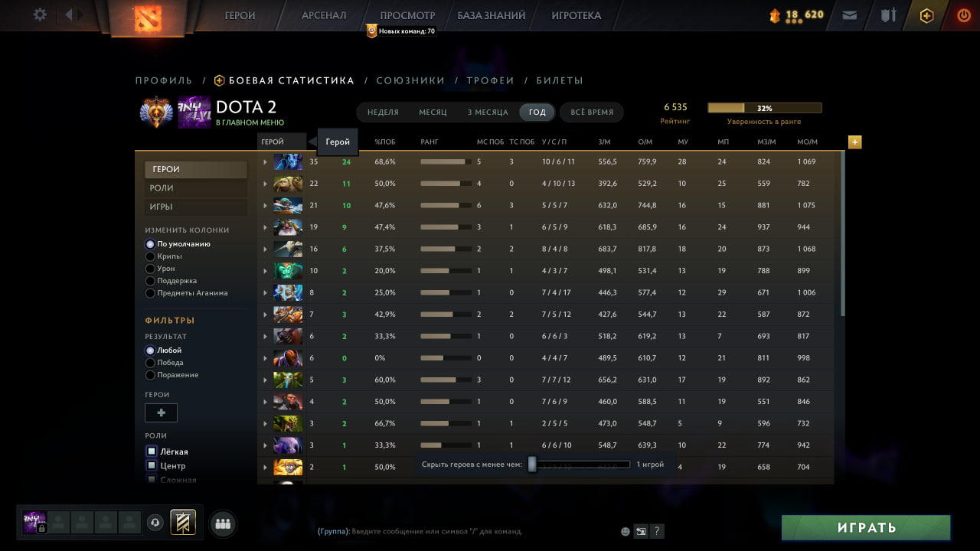Viewport: 980px width, 551px height.
Task: Select the Поддержка columns radio button
Action: (x=150, y=281)
